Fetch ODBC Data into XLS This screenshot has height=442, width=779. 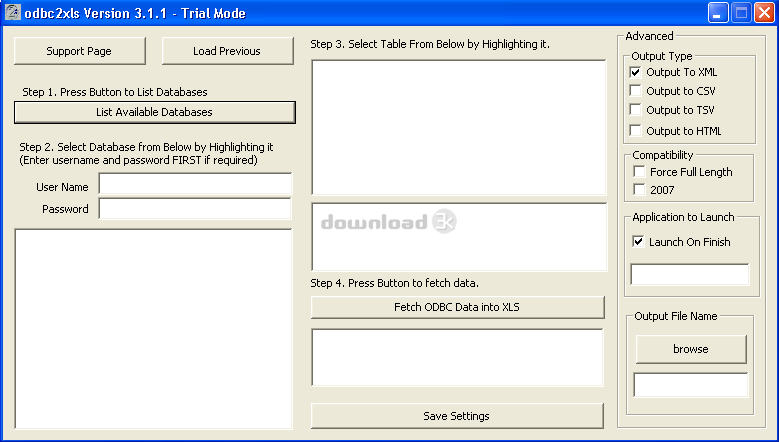tap(458, 307)
